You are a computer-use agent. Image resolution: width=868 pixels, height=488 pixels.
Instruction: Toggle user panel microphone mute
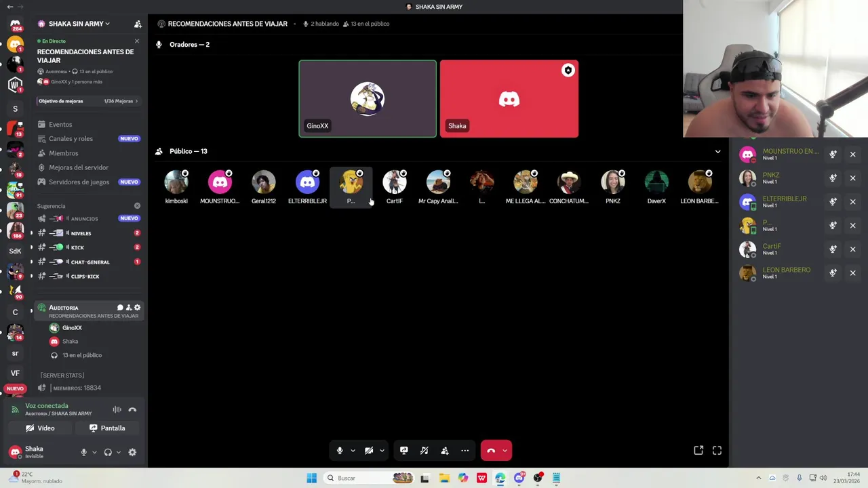[x=84, y=452]
